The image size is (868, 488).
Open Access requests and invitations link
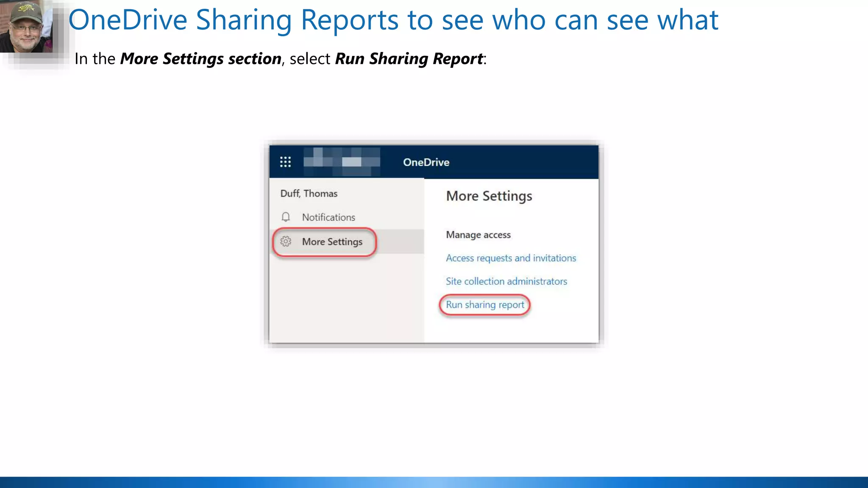click(511, 258)
